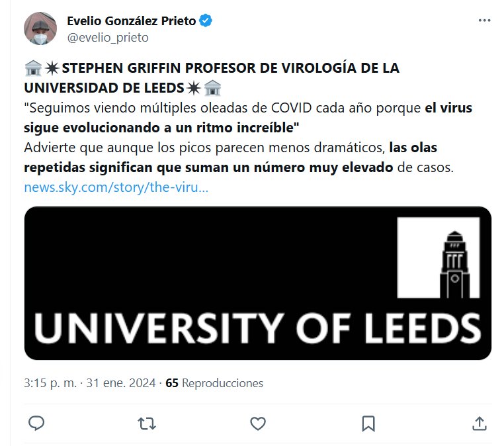Bookmark this tweet

pos(368,423)
